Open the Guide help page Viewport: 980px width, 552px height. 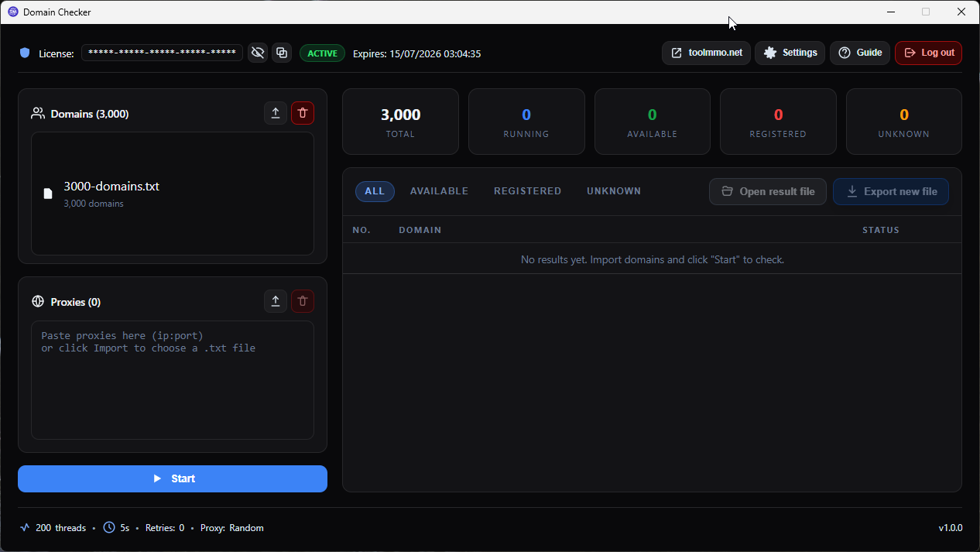point(860,53)
